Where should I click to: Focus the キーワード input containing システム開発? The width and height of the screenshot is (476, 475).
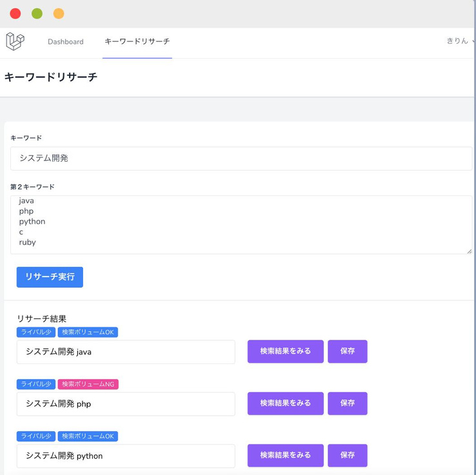pos(241,159)
